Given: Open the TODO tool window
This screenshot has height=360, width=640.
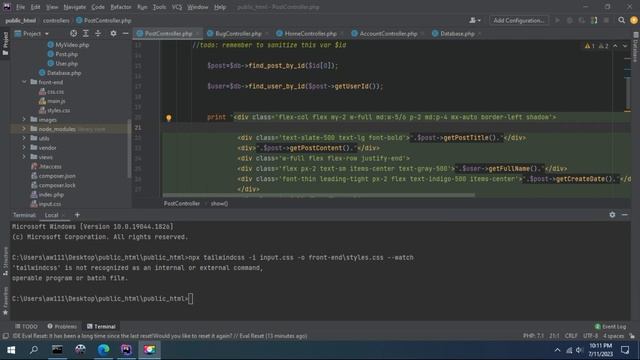Looking at the screenshot, I should 27,327.
